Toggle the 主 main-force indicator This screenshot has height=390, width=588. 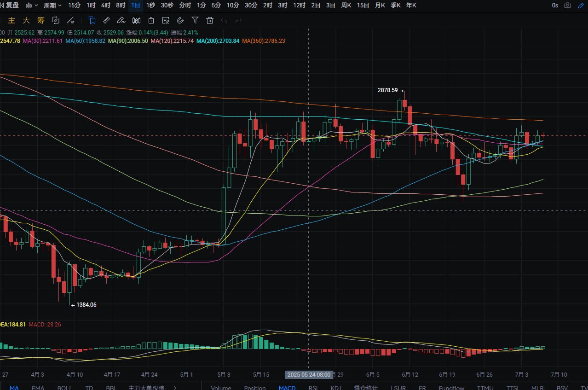click(12, 20)
